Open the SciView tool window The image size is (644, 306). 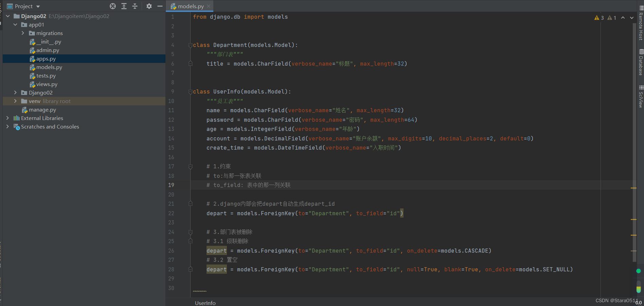click(x=641, y=97)
